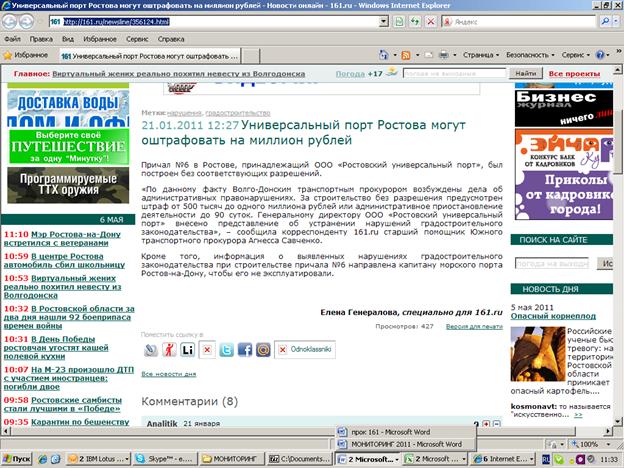Share article via Yandex red figure icon
This screenshot has height=468, width=624.
point(169,350)
